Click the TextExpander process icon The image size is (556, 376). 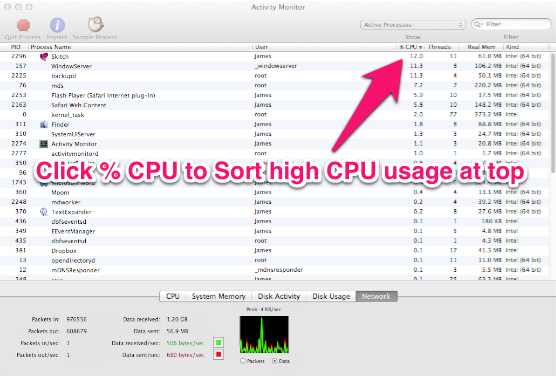pyautogui.click(x=44, y=212)
